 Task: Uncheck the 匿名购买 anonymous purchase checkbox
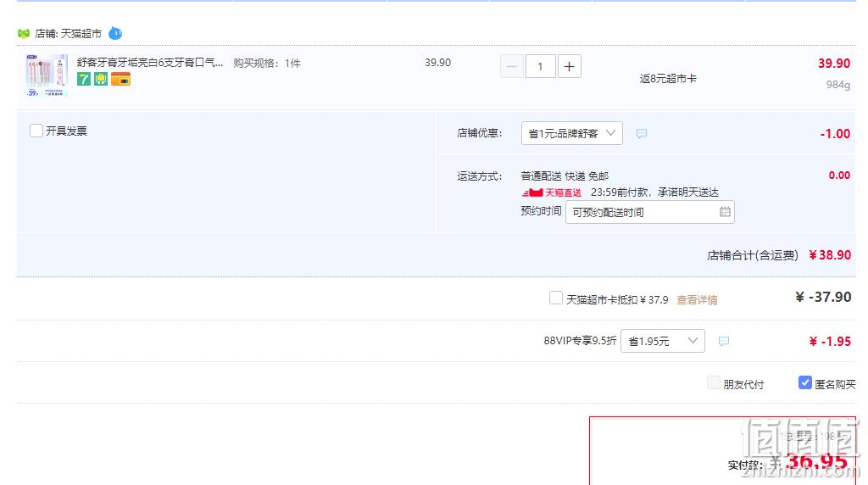click(x=805, y=382)
